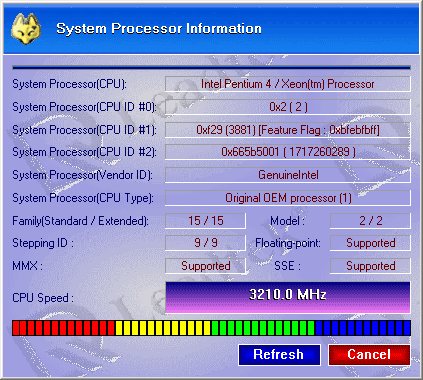Click the System Processor(CPU ID #2): label

(84, 152)
